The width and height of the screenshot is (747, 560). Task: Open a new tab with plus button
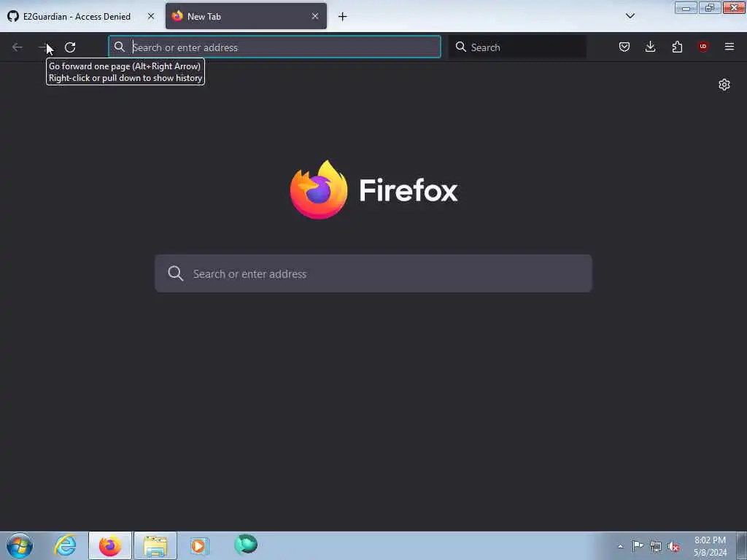[343, 17]
